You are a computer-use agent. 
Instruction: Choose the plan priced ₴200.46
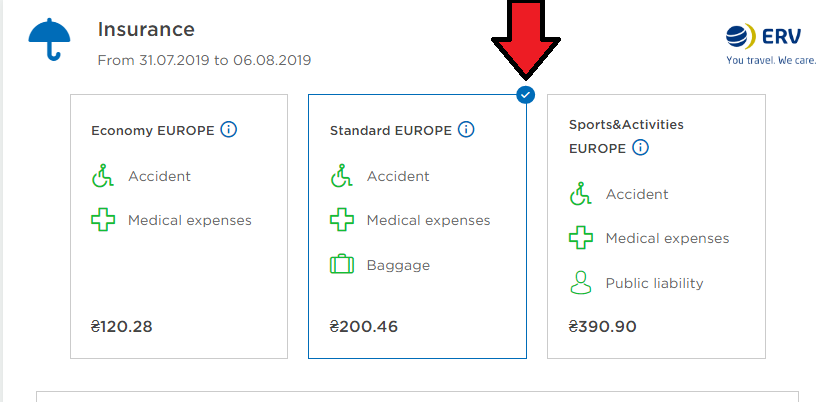418,227
